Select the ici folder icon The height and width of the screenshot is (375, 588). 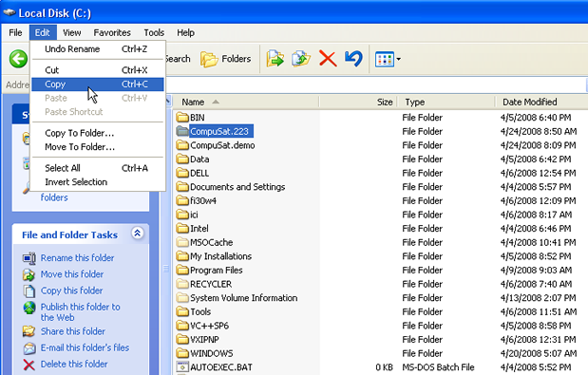182,215
